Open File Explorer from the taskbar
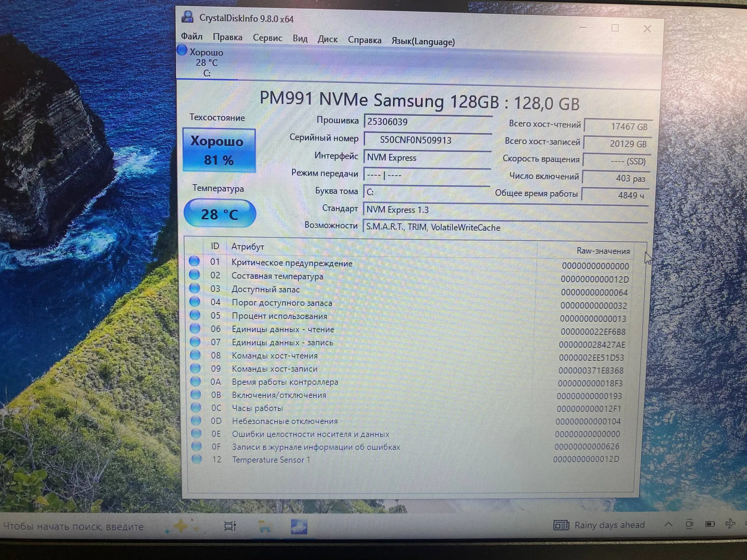The width and height of the screenshot is (747, 560). (x=265, y=527)
